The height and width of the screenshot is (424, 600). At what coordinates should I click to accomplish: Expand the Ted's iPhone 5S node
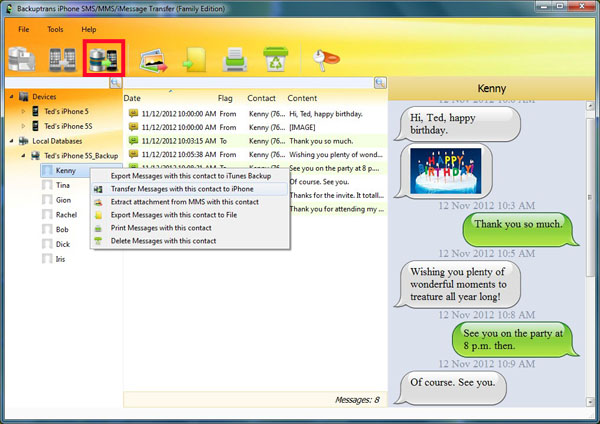coord(23,126)
